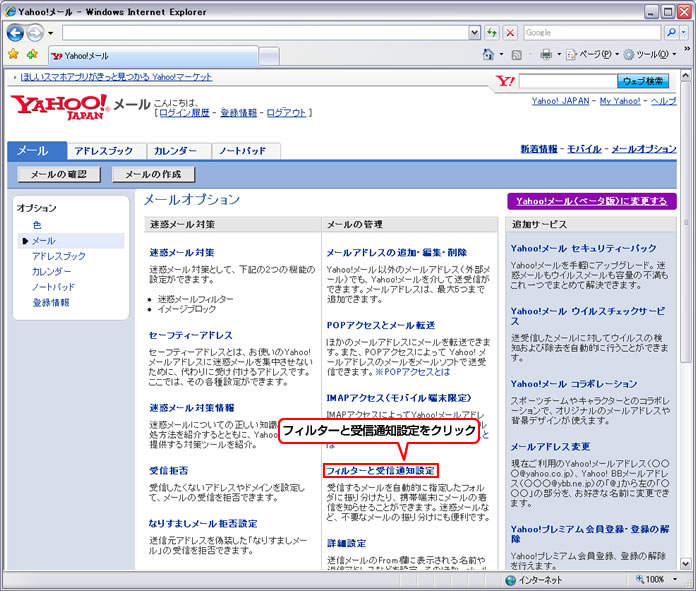Open recent pages dropdown beside Forward button
This screenshot has width=696, height=591.
[51, 33]
